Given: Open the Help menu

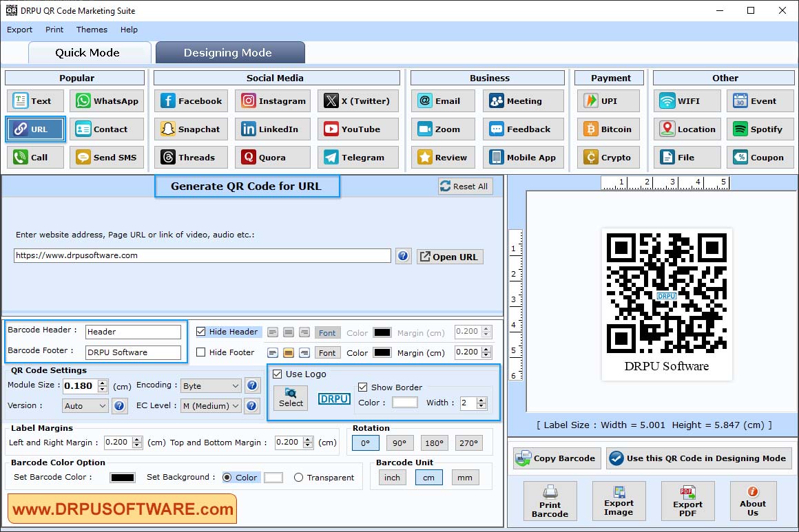Looking at the screenshot, I should pos(129,30).
